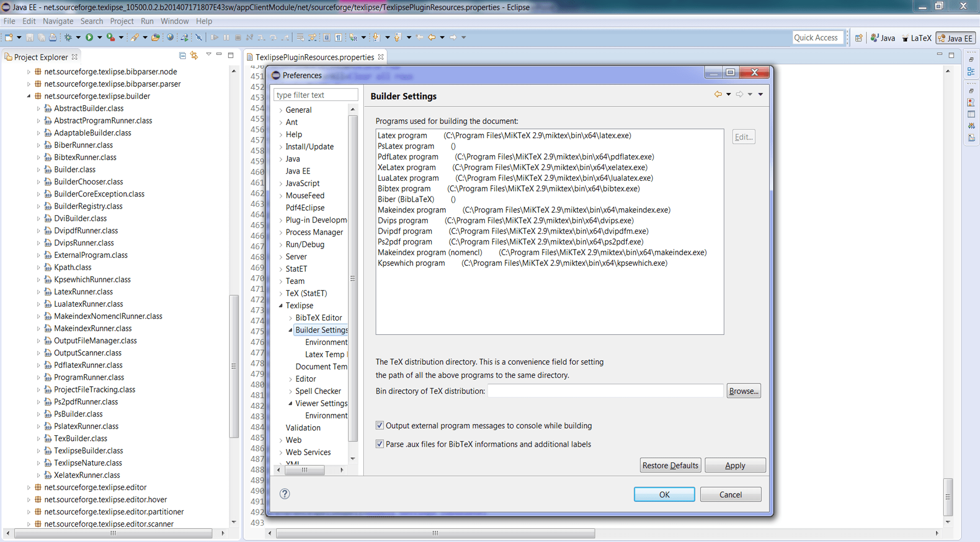Click the help question mark icon in Preferences
The image size is (980, 542).
285,494
